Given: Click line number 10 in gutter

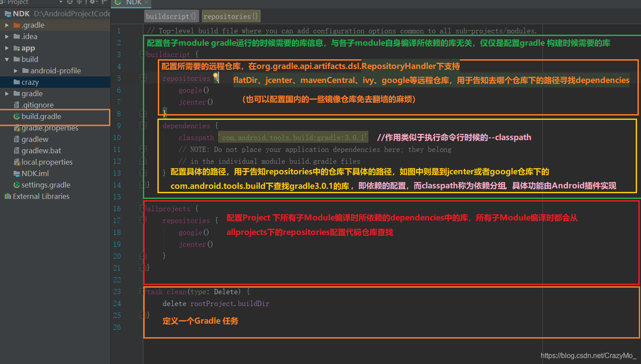Looking at the screenshot, I should pos(117,137).
